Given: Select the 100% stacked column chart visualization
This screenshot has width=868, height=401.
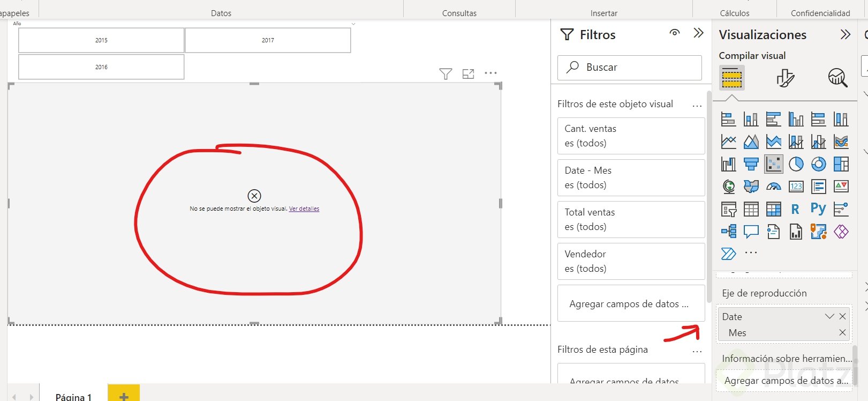Looking at the screenshot, I should click(841, 119).
